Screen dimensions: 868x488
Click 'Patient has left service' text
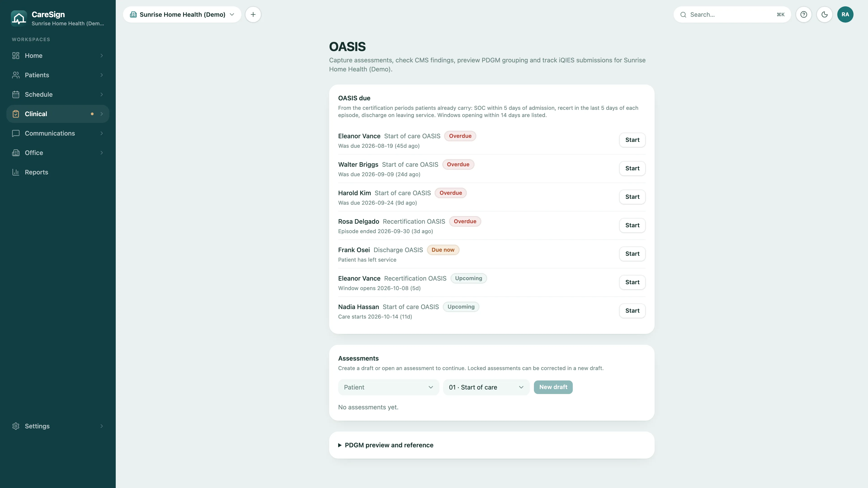(x=367, y=260)
